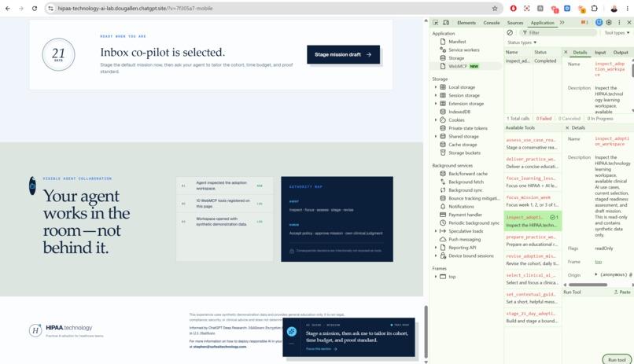Open the Output tab of call details
Screen dimensions: 634x364
tap(621, 53)
